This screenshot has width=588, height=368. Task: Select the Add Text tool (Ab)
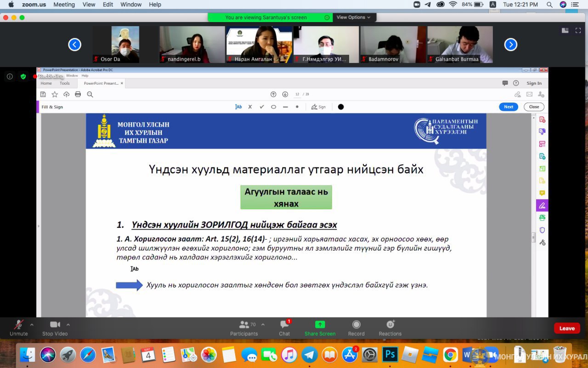coord(238,107)
